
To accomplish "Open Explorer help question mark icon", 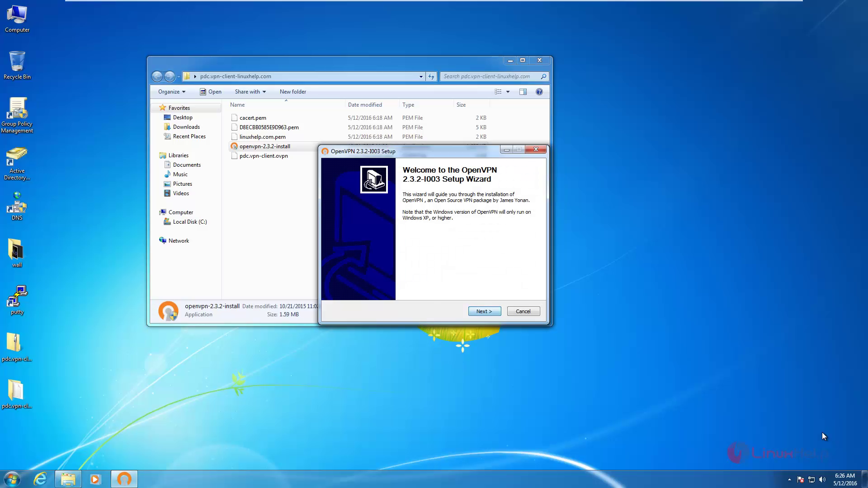I will [539, 92].
